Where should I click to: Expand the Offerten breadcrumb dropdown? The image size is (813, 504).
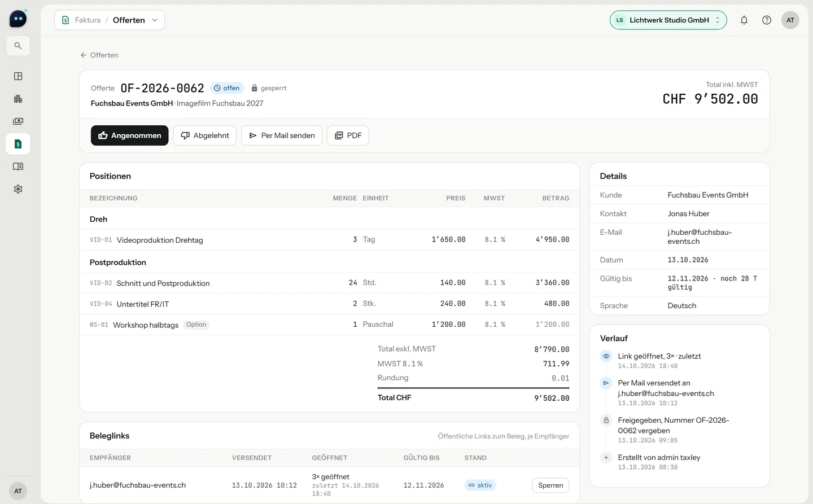(x=155, y=20)
